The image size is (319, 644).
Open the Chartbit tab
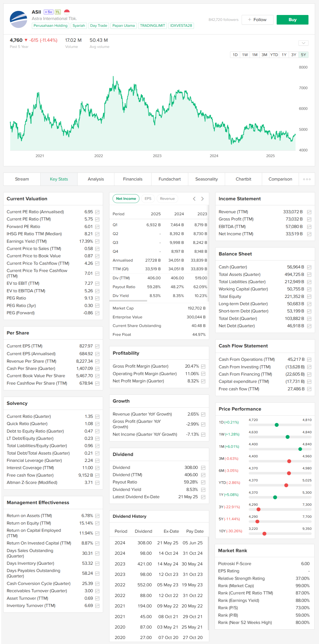[x=243, y=179]
